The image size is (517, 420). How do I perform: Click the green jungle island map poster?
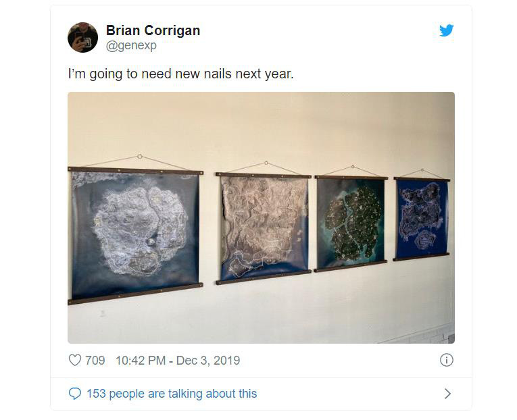tap(351, 223)
